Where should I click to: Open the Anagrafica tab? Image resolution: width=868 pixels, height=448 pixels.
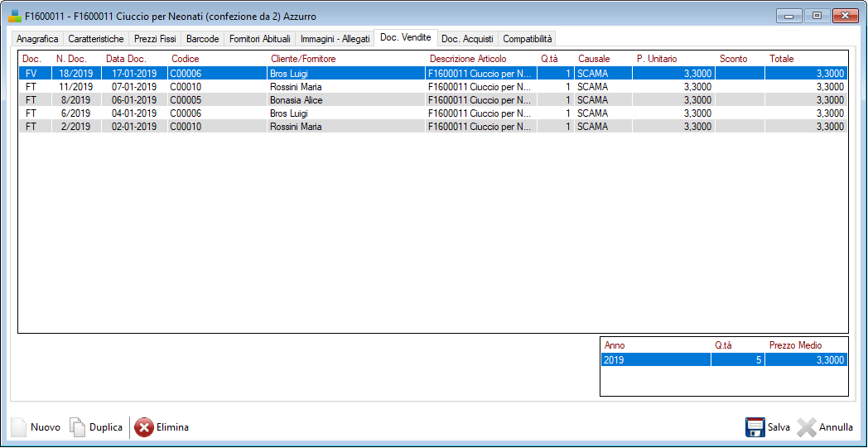(37, 39)
